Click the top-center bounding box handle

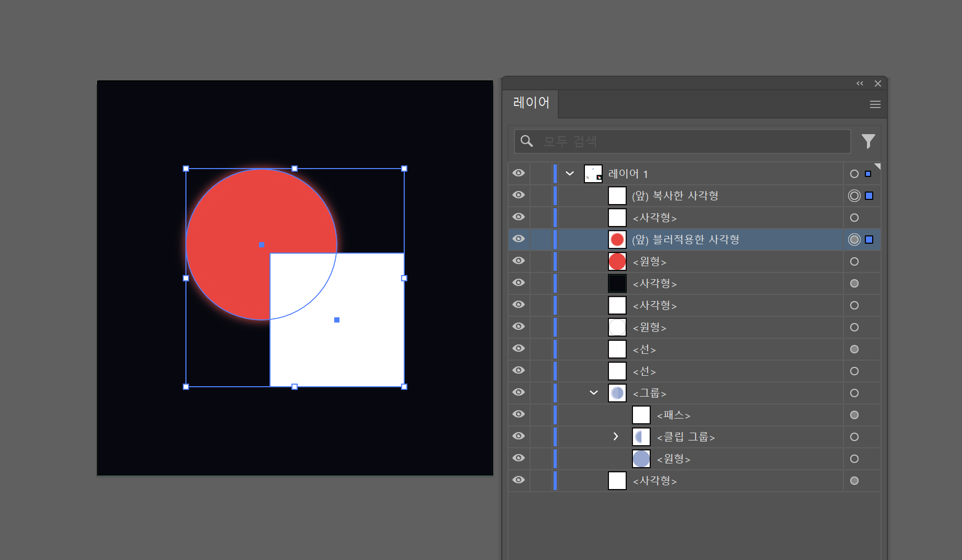pyautogui.click(x=295, y=169)
